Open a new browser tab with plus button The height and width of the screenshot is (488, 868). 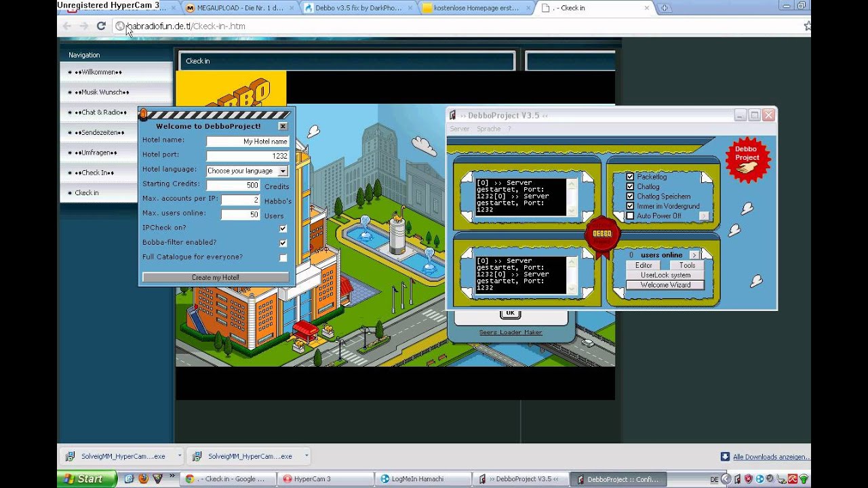665,8
